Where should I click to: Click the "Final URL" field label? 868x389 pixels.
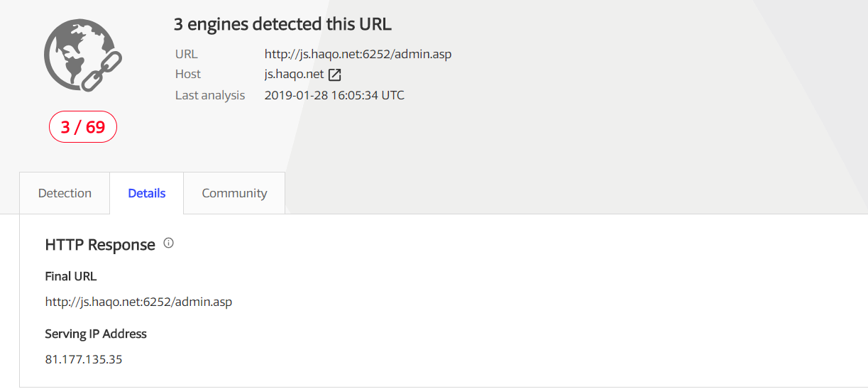pyautogui.click(x=70, y=276)
